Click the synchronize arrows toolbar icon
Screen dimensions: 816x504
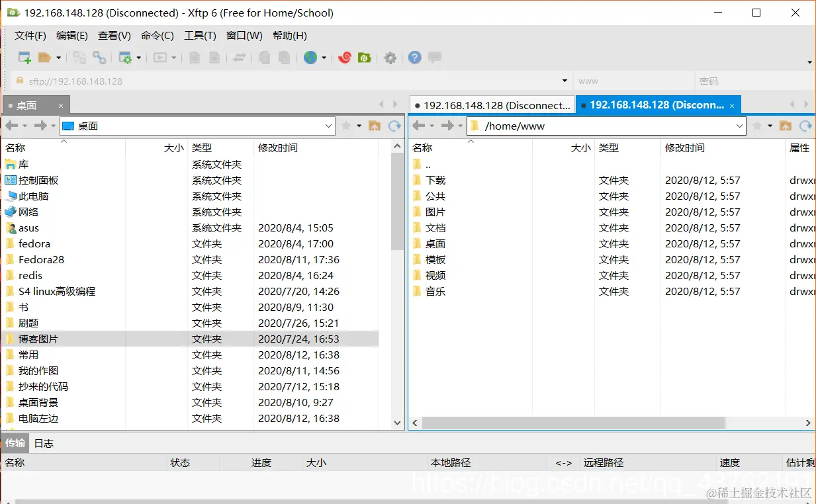click(x=240, y=58)
